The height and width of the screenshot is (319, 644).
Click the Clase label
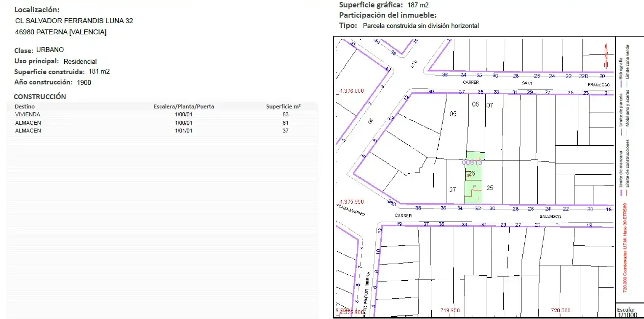24,50
